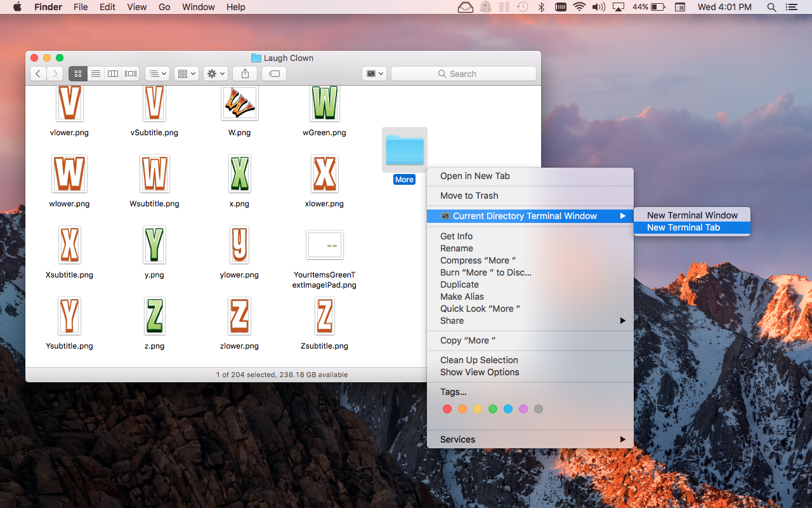The height and width of the screenshot is (508, 812).
Task: Open the item arrangement grid dropdown
Action: (x=187, y=74)
